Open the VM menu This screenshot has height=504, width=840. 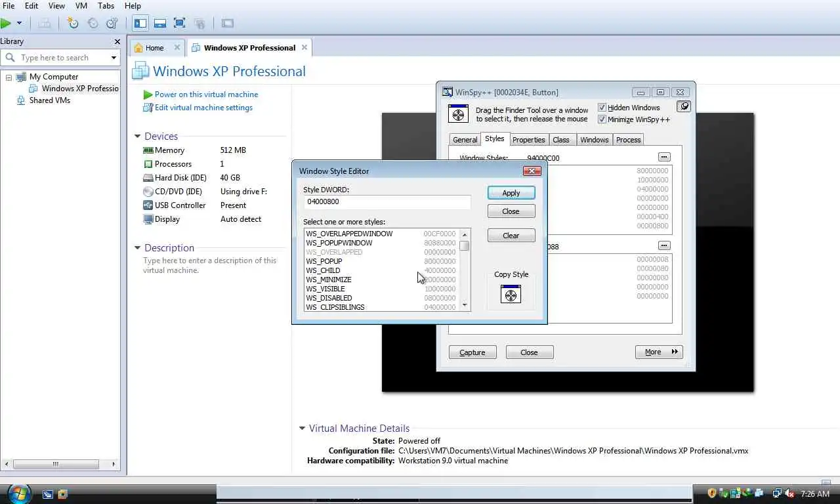click(x=81, y=6)
